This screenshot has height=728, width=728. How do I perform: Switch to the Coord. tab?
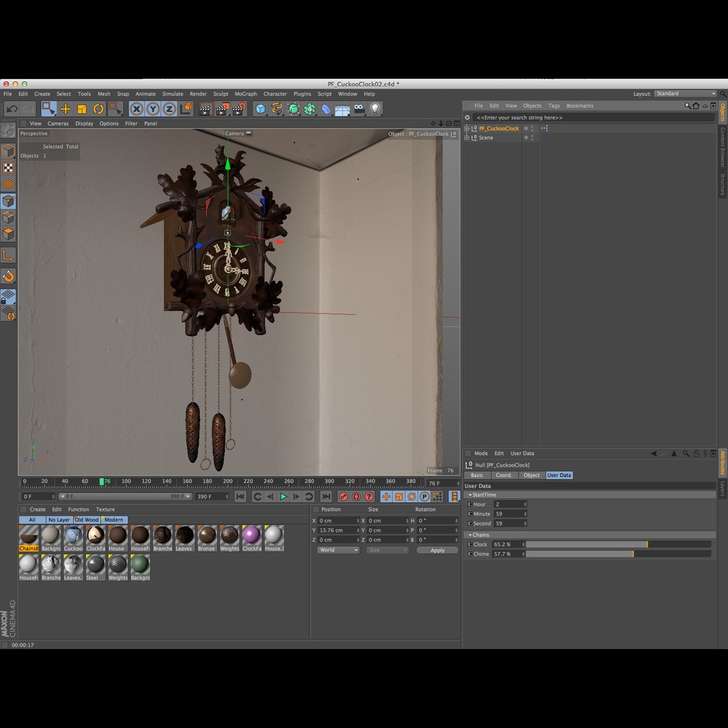click(x=504, y=475)
